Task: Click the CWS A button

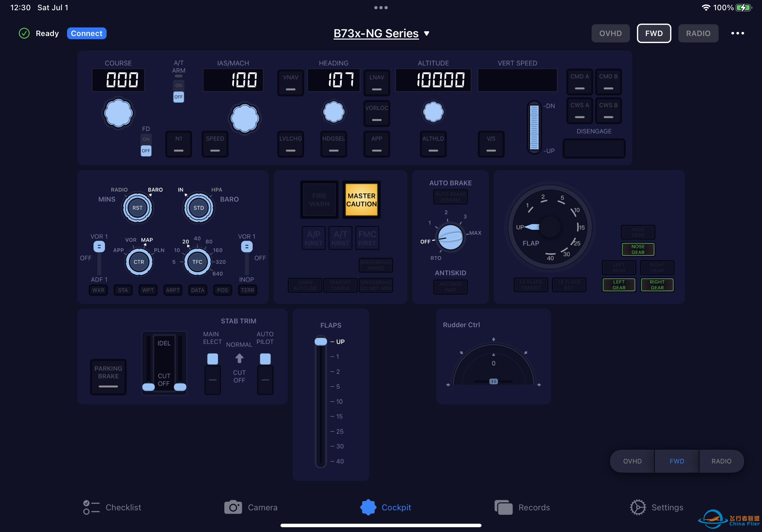Action: tap(579, 110)
